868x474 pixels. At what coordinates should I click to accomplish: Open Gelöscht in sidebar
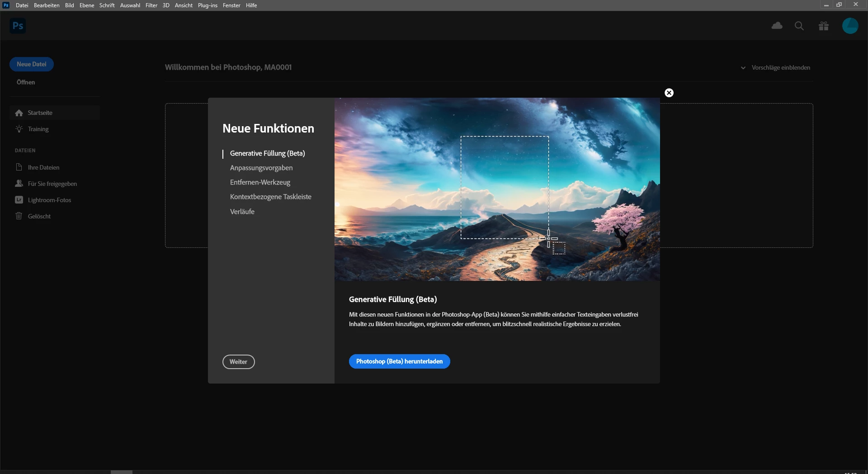pyautogui.click(x=55, y=216)
